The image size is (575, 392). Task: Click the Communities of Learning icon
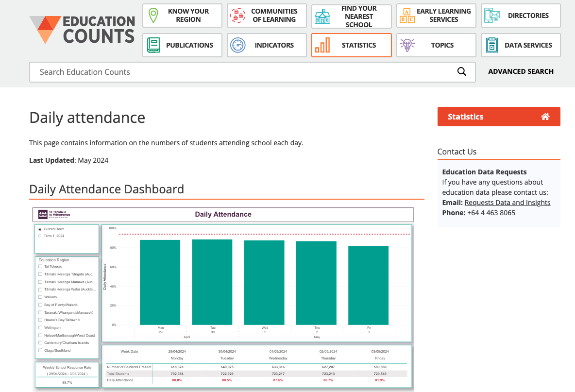tap(237, 15)
